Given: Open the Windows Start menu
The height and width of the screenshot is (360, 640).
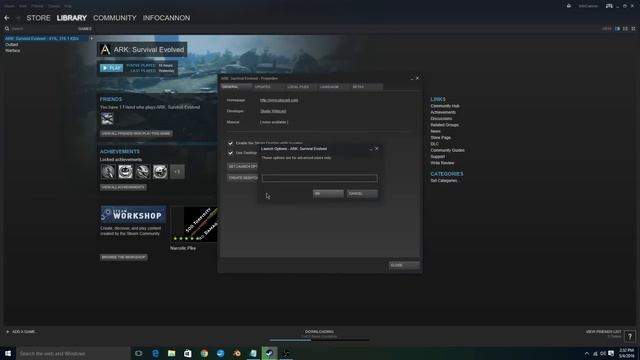Looking at the screenshot, I should (x=8, y=353).
